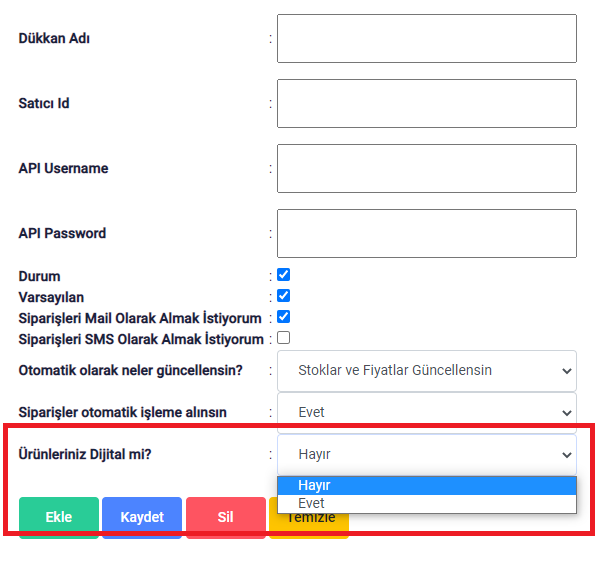The height and width of the screenshot is (565, 616).
Task: Toggle the Varsayılan checkbox
Action: click(x=284, y=295)
